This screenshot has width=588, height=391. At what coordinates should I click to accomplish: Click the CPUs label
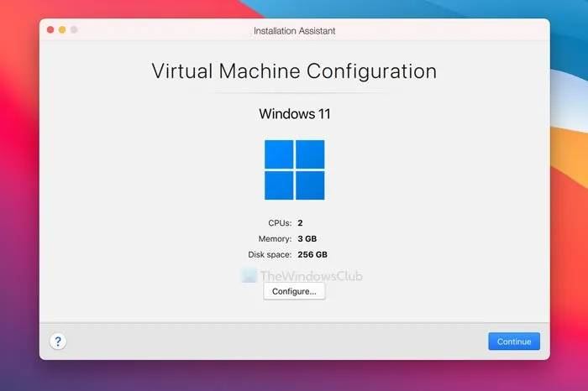(x=277, y=223)
